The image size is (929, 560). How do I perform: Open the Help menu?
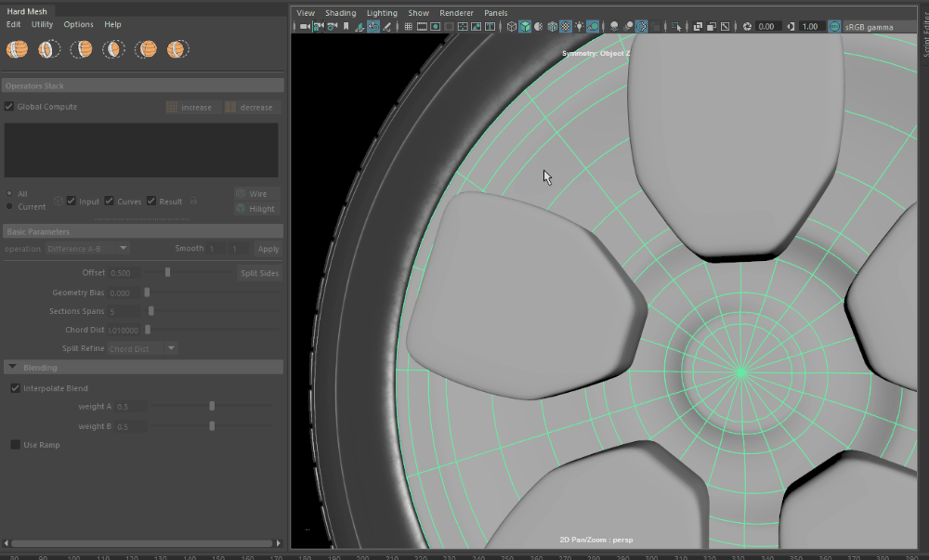click(112, 24)
